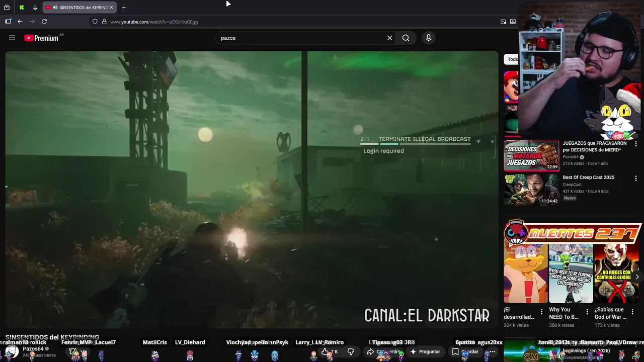The width and height of the screenshot is (644, 362).
Task: Open the YouTube guide hamburger menu
Action: click(x=12, y=38)
